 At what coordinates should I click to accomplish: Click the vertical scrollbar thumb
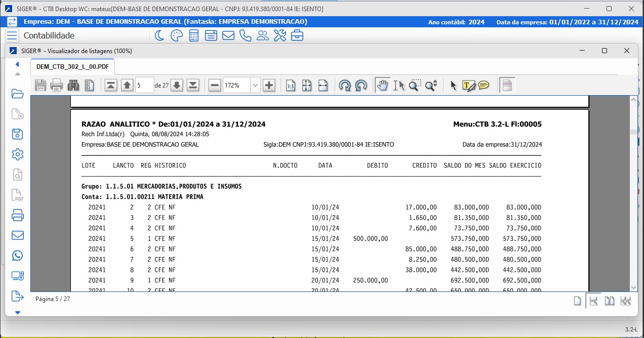pyautogui.click(x=633, y=132)
